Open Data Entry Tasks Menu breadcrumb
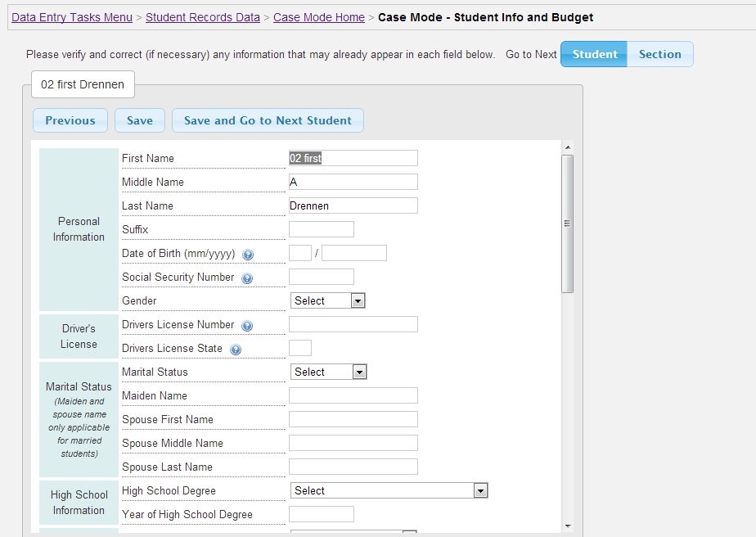This screenshot has width=756, height=537. coord(72,17)
